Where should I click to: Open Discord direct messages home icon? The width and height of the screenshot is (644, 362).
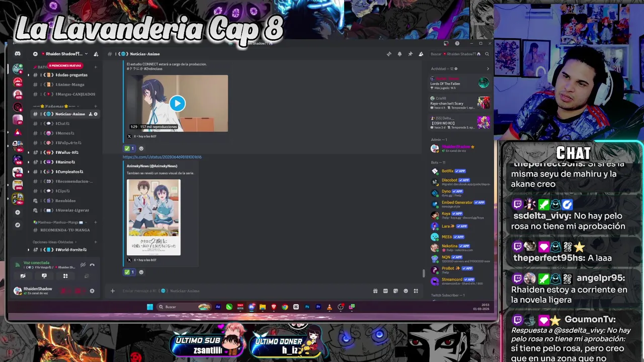(18, 54)
